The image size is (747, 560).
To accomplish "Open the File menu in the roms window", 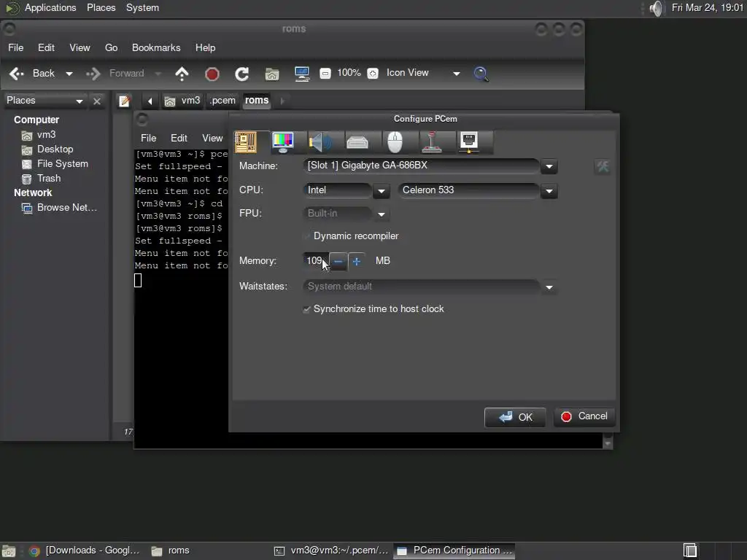I will (16, 47).
